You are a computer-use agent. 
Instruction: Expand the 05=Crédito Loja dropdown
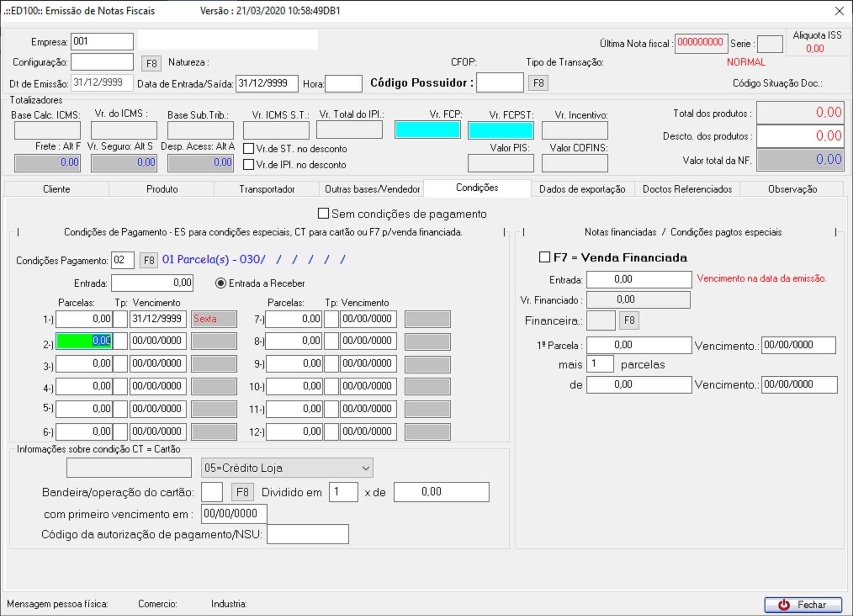click(287, 468)
